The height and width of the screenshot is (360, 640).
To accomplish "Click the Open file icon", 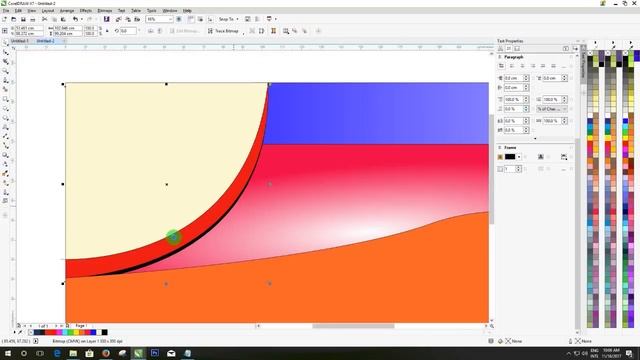I will click(x=13, y=19).
